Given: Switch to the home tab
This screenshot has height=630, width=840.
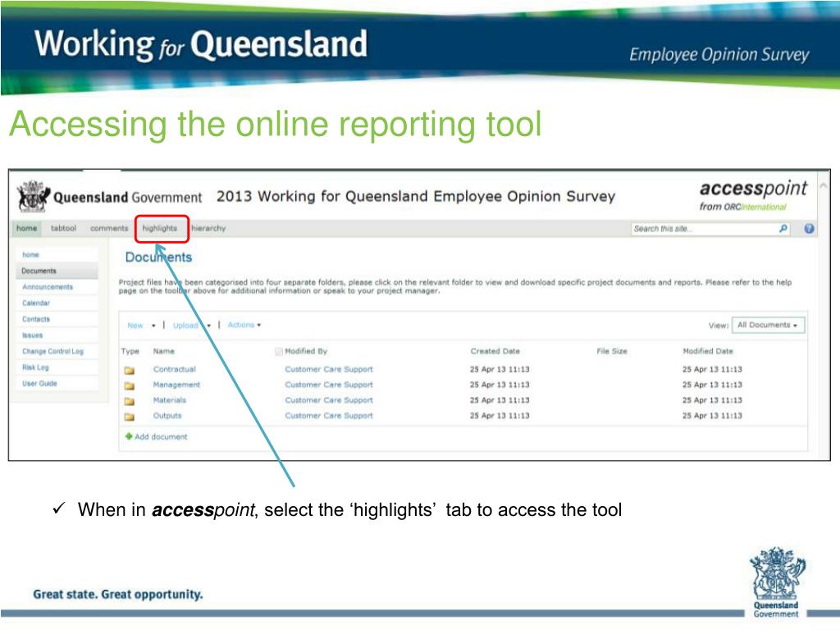Looking at the screenshot, I should (x=27, y=228).
